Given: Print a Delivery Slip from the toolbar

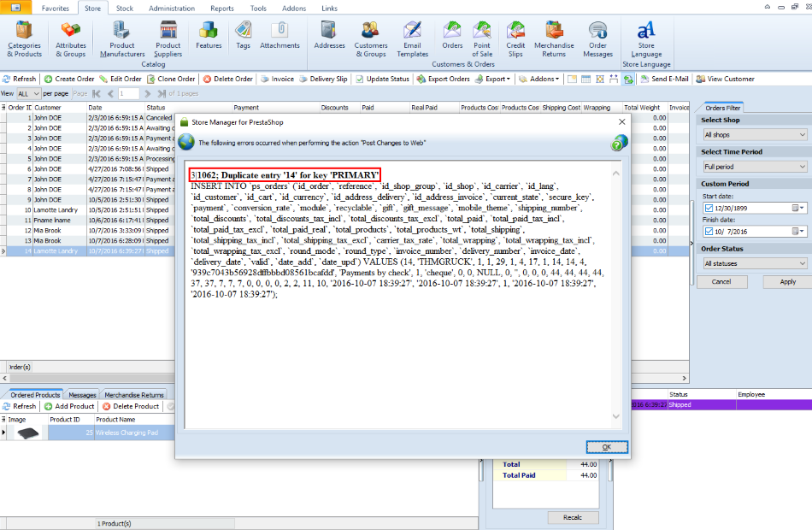Looking at the screenshot, I should (x=323, y=79).
